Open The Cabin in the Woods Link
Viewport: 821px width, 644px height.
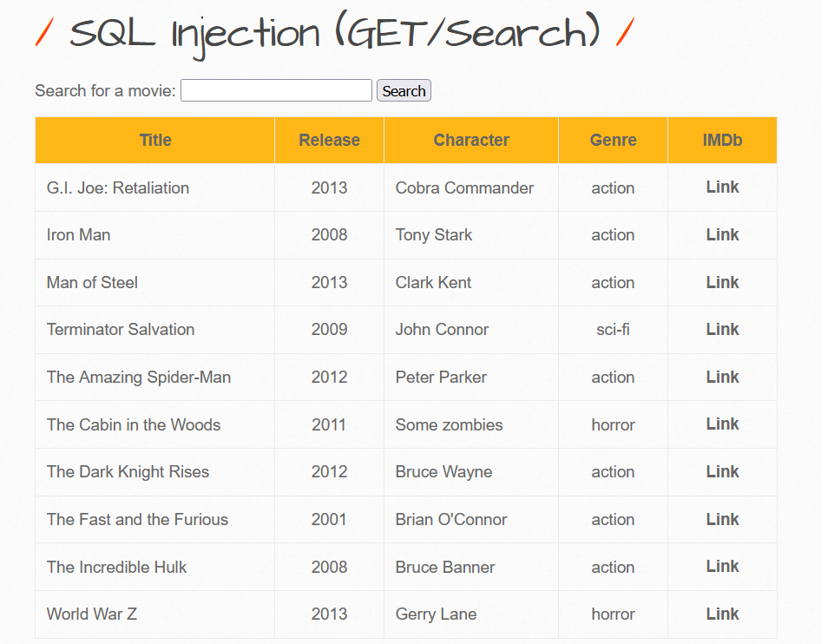click(x=722, y=424)
